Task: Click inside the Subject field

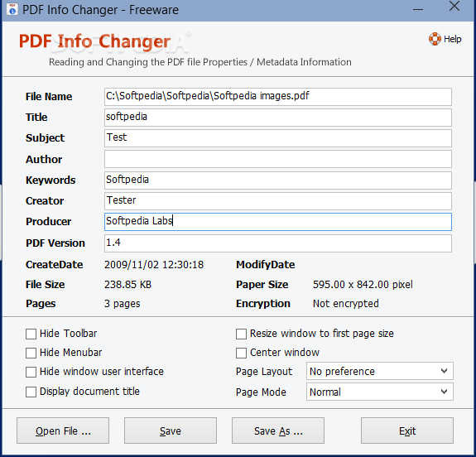Action: point(278,138)
